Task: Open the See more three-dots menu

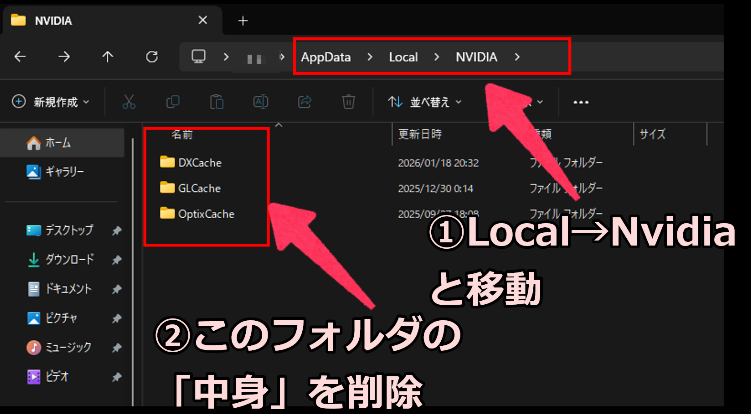Action: (581, 102)
